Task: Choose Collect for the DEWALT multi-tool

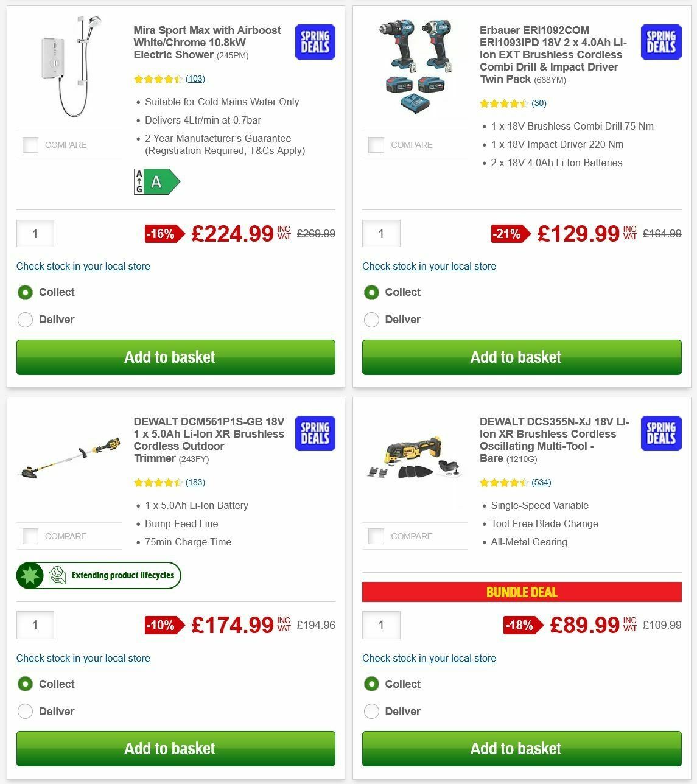Action: tap(371, 684)
